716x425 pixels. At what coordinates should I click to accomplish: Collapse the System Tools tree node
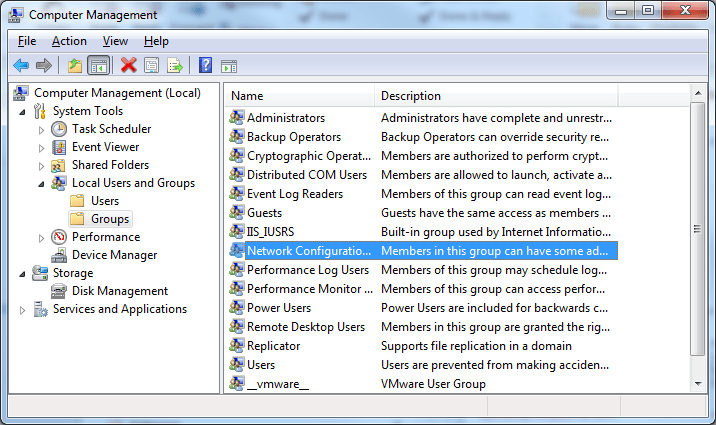coord(22,112)
